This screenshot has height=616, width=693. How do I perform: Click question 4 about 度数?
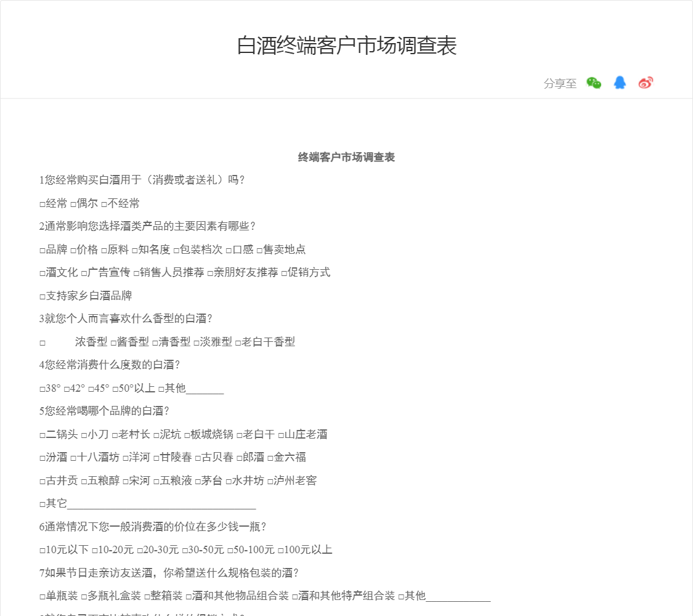110,365
